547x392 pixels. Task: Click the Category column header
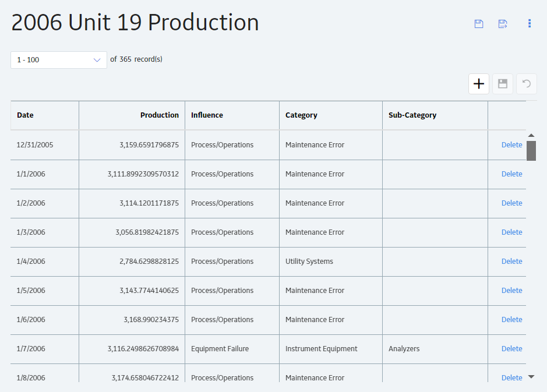pyautogui.click(x=301, y=115)
